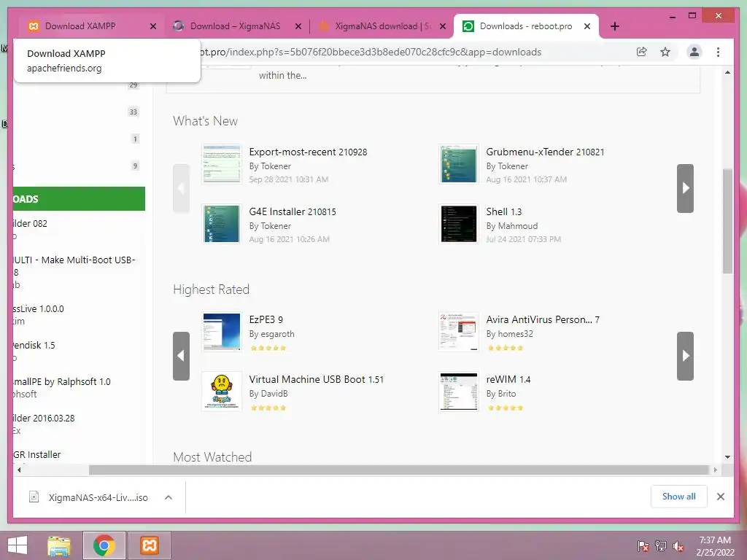
Task: Open the Windows Start button
Action: (18, 545)
